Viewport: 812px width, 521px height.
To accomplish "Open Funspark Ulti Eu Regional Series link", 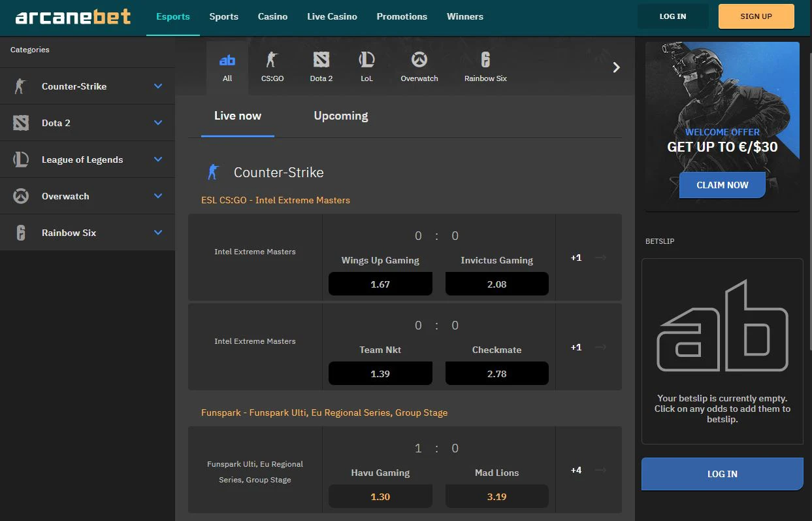I will [x=325, y=412].
